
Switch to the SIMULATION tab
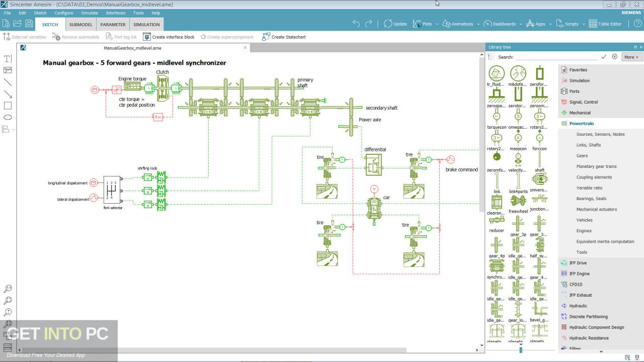click(146, 24)
